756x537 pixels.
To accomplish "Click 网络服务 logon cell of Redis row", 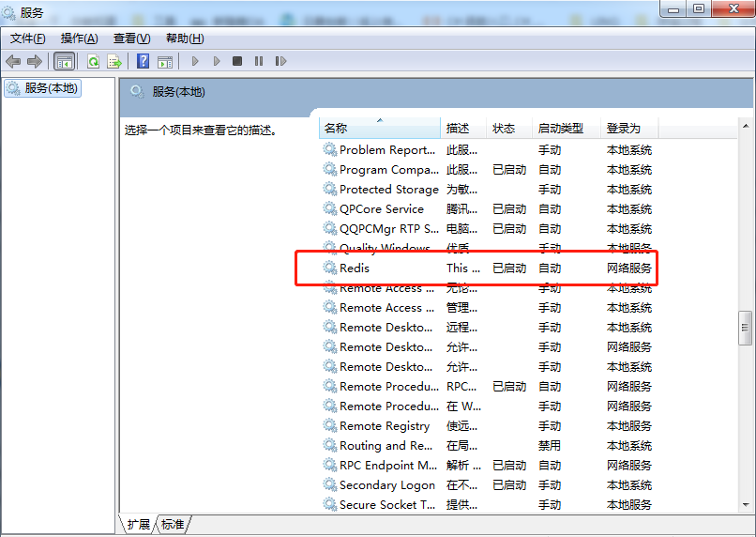I will (x=629, y=268).
